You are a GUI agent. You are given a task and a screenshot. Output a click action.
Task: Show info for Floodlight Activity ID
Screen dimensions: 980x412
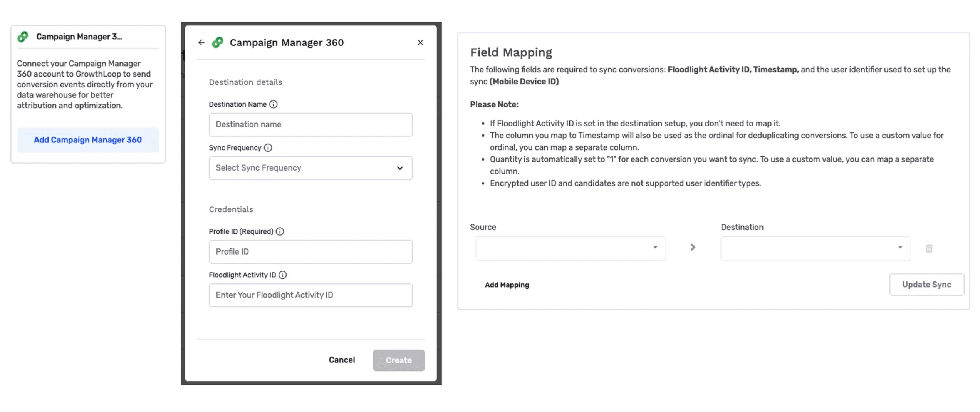point(283,275)
